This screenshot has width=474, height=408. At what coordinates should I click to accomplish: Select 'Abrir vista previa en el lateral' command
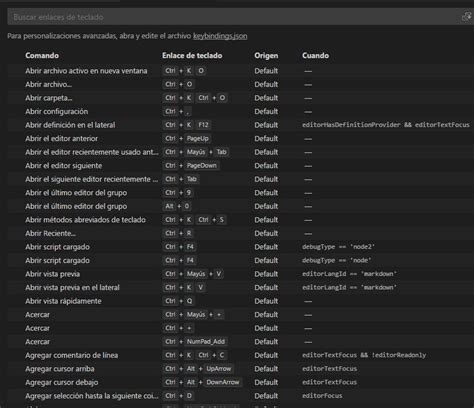pyautogui.click(x=72, y=288)
